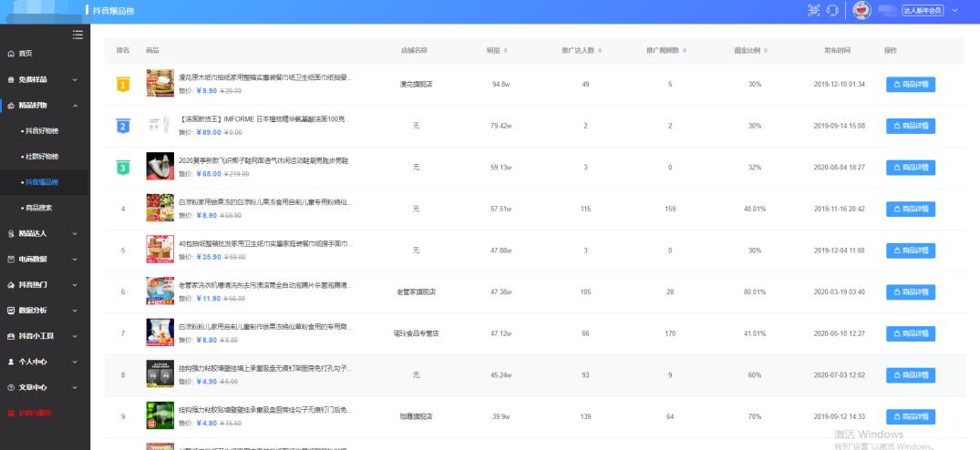Expand the 抖音小工具 sidebar menu
This screenshot has height=450, width=980.
pos(45,336)
